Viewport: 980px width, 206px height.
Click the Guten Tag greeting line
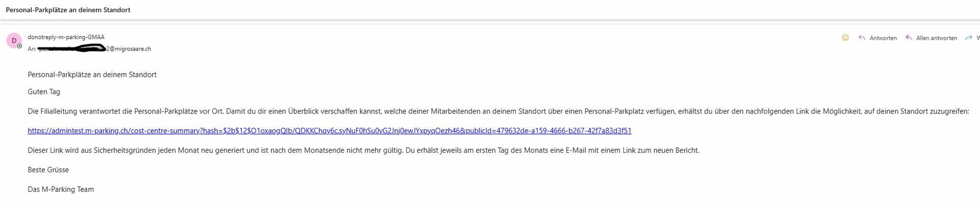[44, 92]
